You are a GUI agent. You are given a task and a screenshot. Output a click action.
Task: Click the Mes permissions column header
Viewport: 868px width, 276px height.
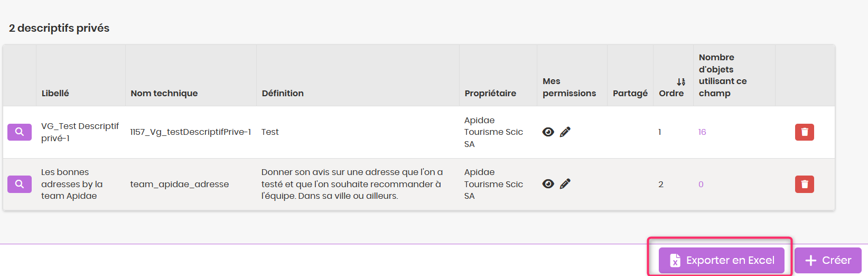coord(569,87)
